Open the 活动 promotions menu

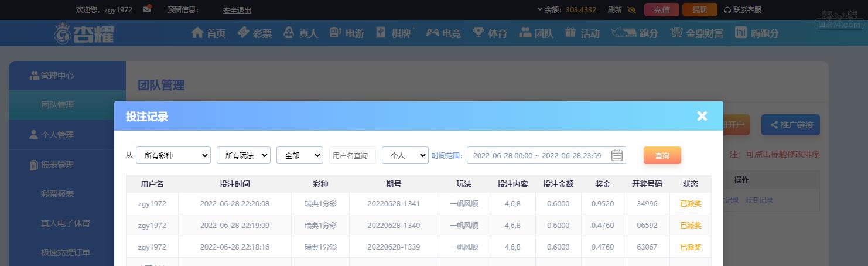tap(582, 33)
